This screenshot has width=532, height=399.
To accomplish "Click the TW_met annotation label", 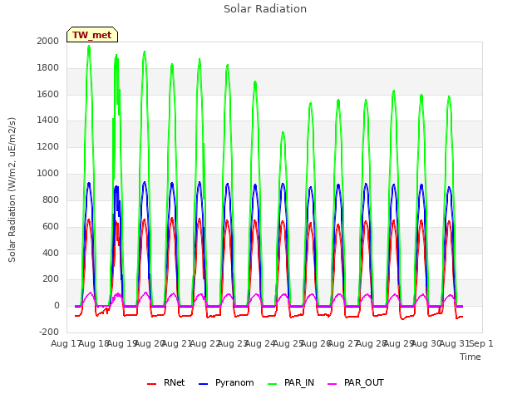I will pyautogui.click(x=92, y=35).
